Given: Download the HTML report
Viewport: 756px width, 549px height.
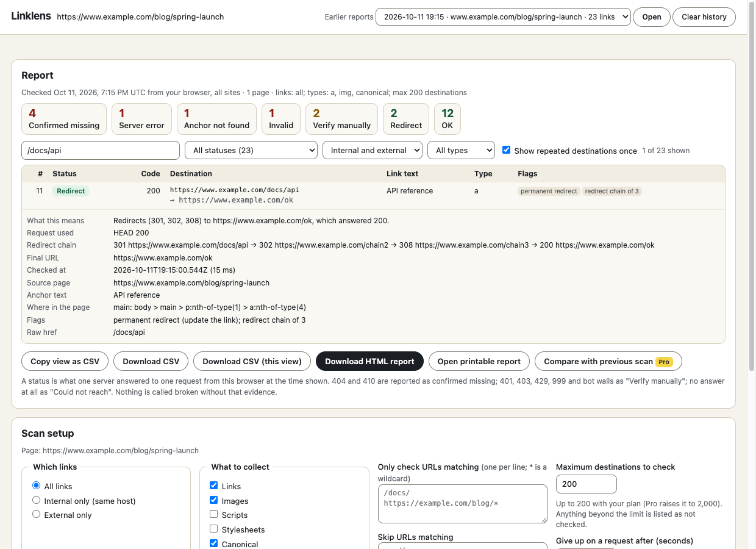Looking at the screenshot, I should [x=369, y=361].
